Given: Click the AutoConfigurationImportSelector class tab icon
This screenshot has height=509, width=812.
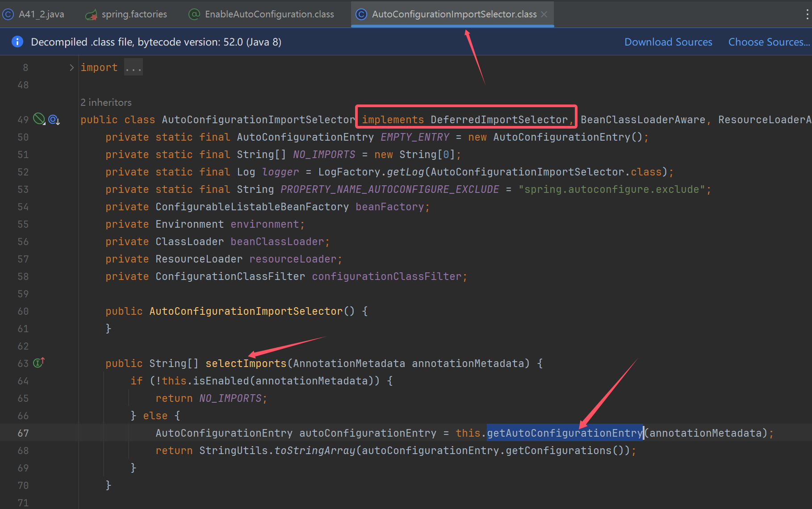Looking at the screenshot, I should point(361,14).
